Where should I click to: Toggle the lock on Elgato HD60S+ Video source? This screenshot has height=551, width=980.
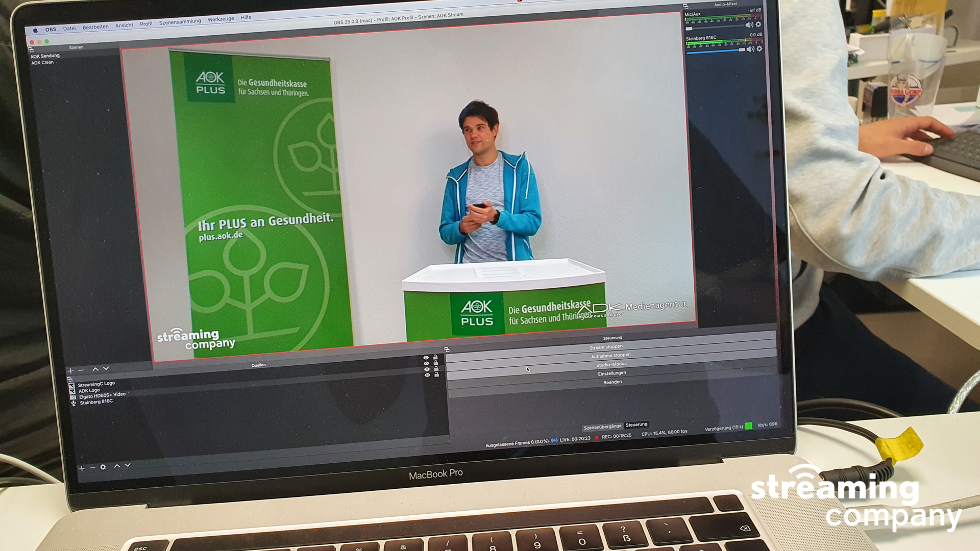coord(436,369)
